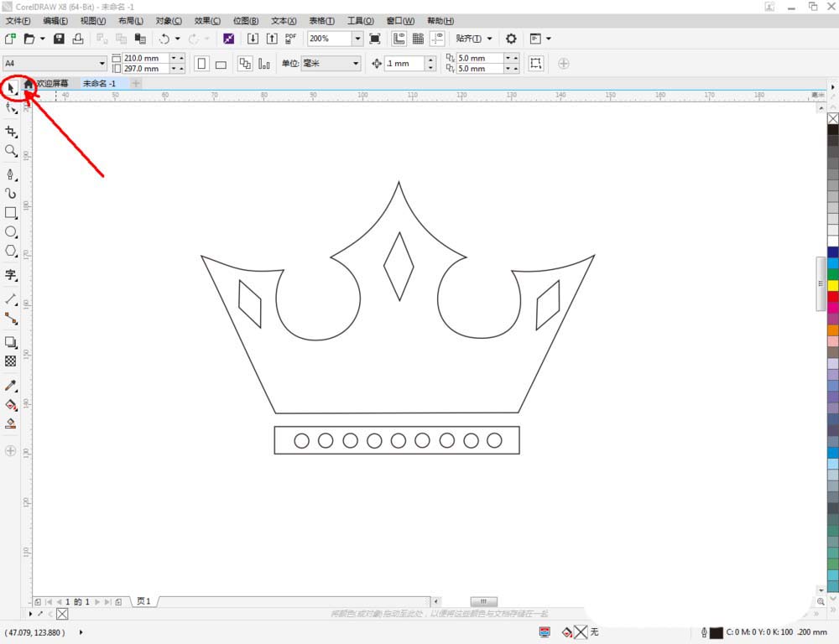Open the 视图(V) View menu
The image size is (839, 644).
[x=93, y=21]
